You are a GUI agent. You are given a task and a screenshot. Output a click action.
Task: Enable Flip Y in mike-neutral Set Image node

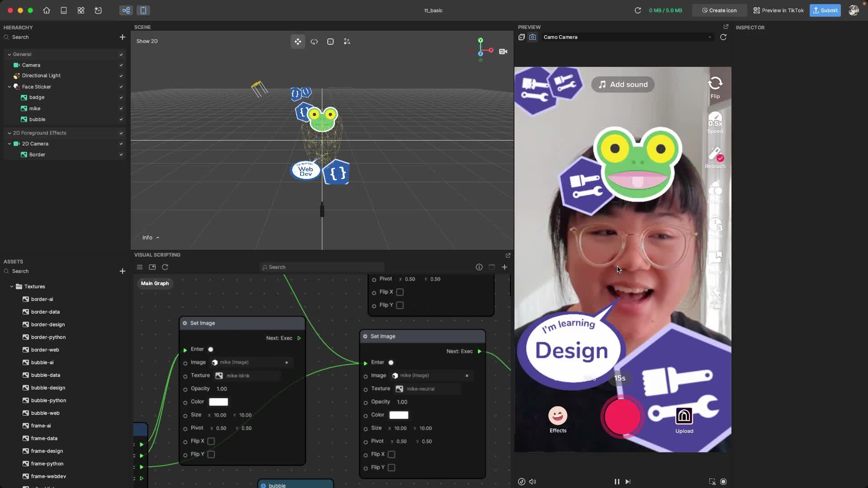pyautogui.click(x=392, y=468)
